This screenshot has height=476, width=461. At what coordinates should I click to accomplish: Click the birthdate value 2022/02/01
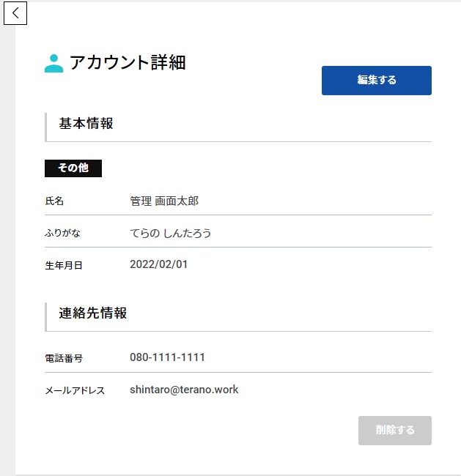click(159, 264)
